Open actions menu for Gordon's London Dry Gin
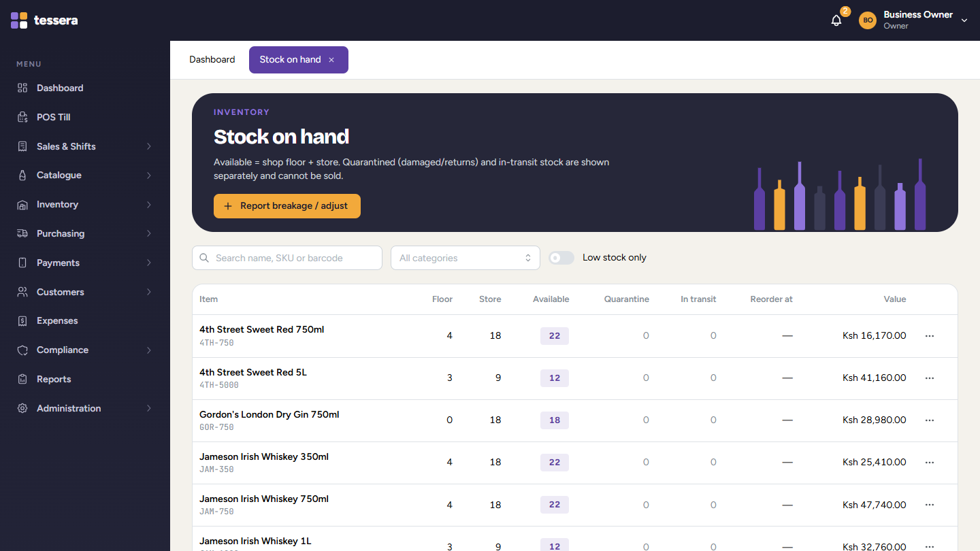The width and height of the screenshot is (980, 551). pyautogui.click(x=930, y=420)
